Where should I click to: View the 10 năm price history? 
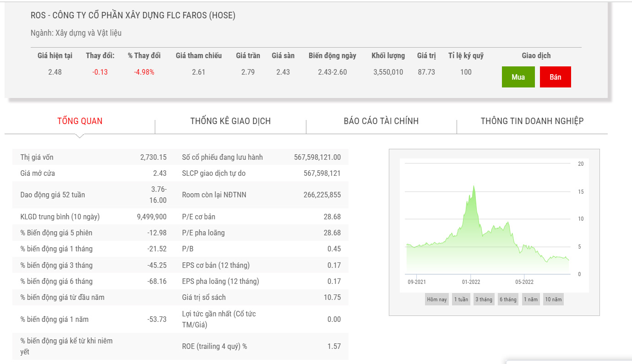coord(553,299)
